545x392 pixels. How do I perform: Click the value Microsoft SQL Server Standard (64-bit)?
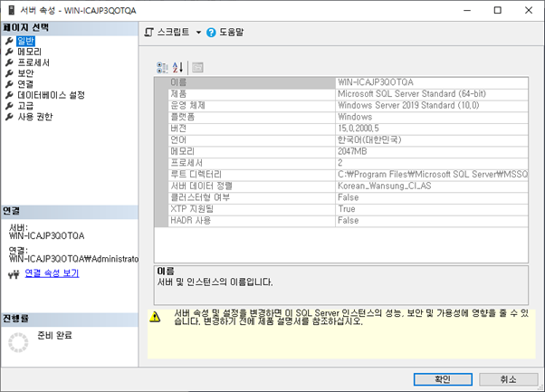pyautogui.click(x=412, y=94)
